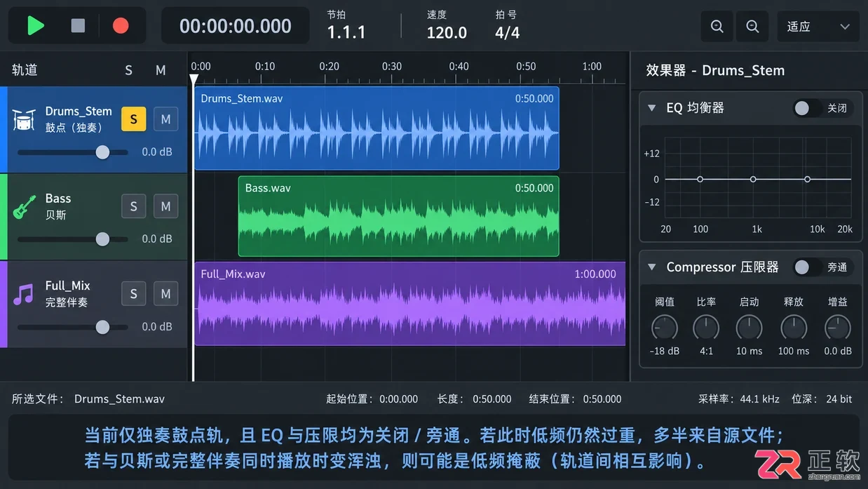Screen dimensions: 868x489
Task: Click the 启动 attack knob
Action: click(749, 328)
